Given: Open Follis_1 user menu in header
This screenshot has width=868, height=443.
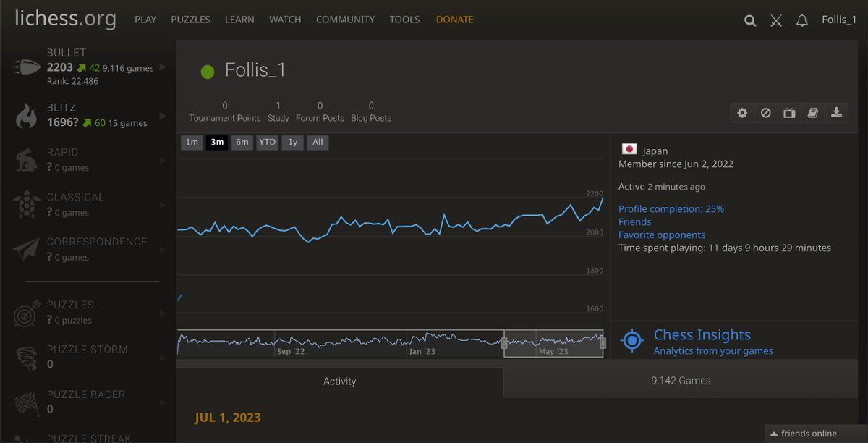Looking at the screenshot, I should [839, 20].
